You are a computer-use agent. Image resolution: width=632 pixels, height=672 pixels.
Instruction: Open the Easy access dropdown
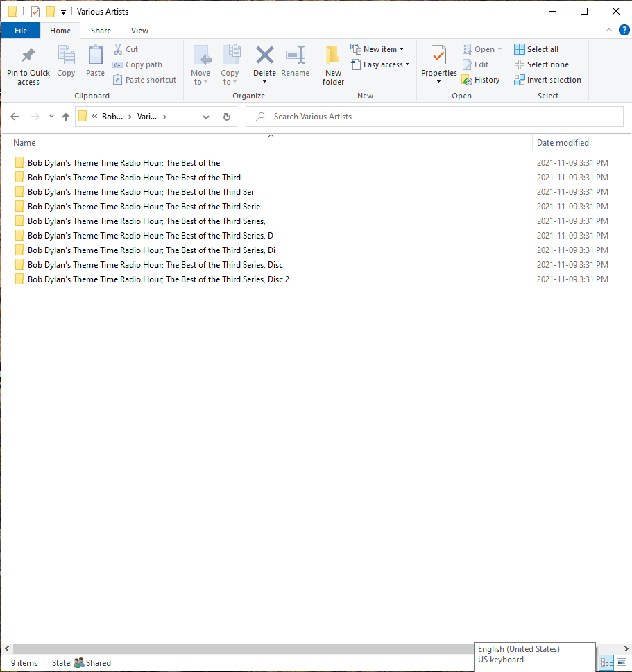[x=380, y=64]
